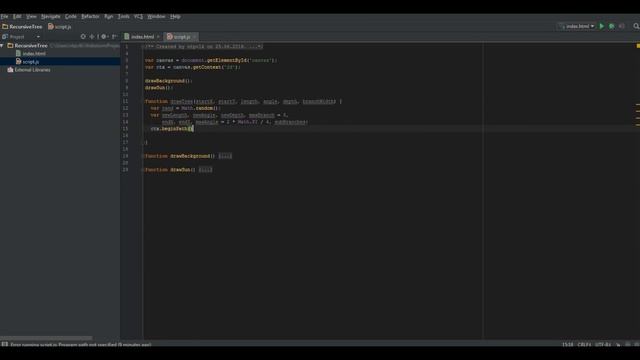
Task: Click script.js breadcrumb in navigation bar
Action: click(60, 27)
